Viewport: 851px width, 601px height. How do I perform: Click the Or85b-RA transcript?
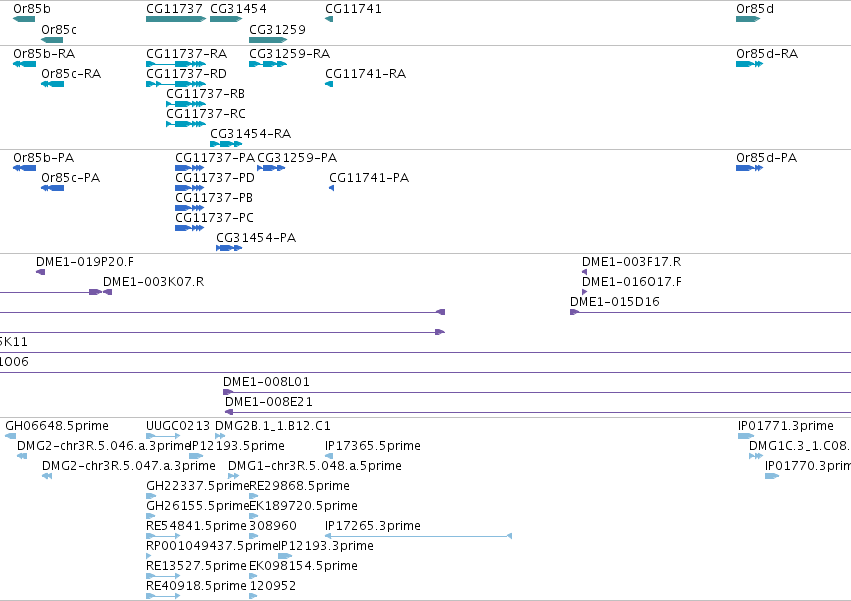click(24, 64)
